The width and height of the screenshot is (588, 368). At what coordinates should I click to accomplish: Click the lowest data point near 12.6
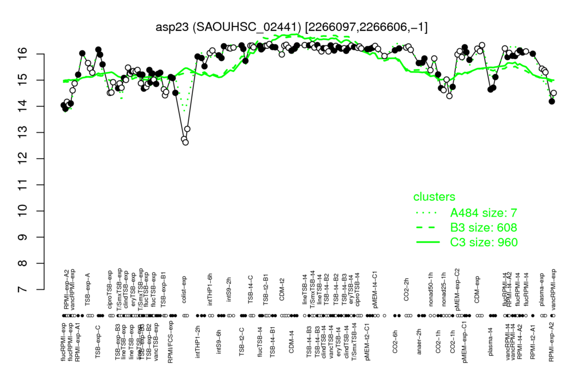pos(185,143)
